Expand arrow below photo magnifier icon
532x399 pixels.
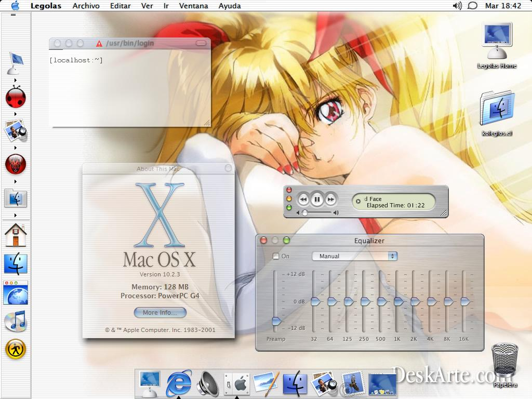[15, 148]
